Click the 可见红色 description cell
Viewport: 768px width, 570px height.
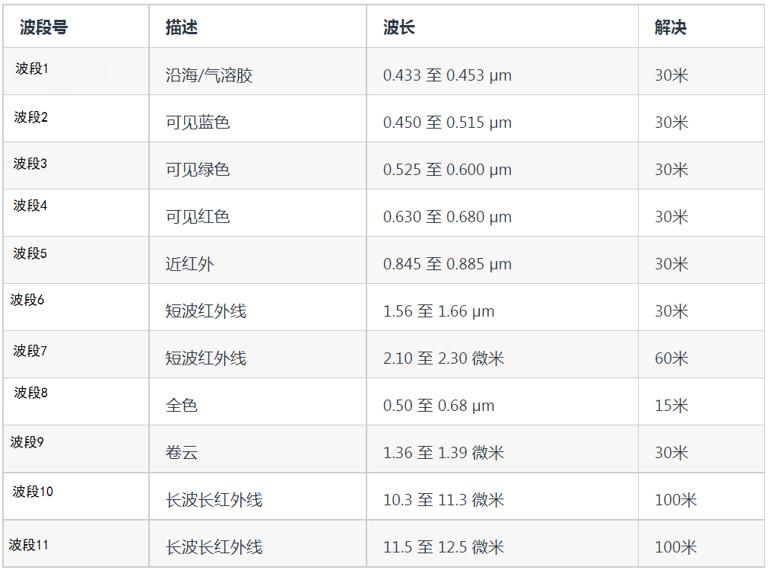click(x=197, y=216)
